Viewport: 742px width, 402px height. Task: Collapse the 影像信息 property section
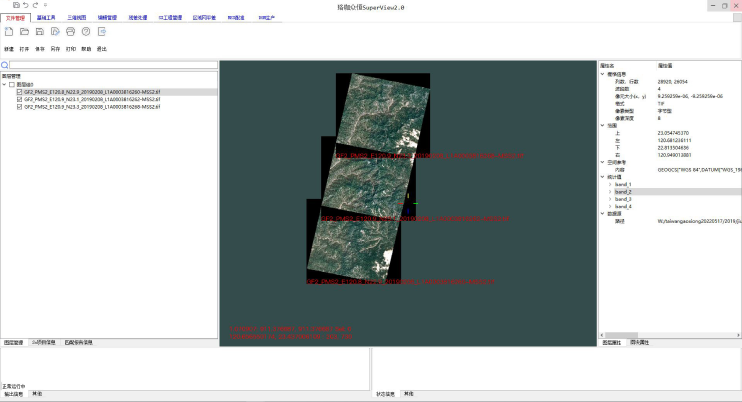(x=602, y=74)
